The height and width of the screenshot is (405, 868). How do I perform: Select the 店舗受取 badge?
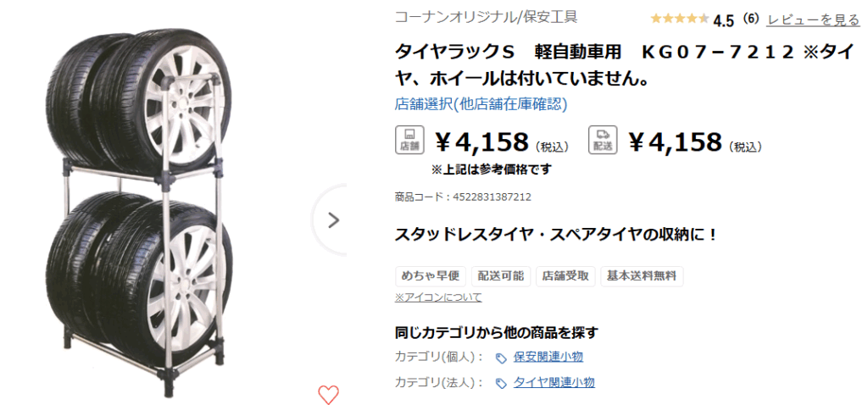coord(565,276)
